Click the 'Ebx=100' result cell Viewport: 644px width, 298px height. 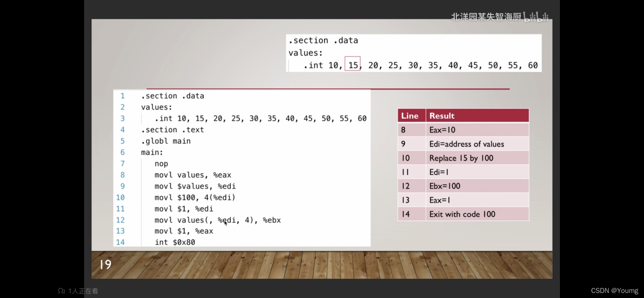click(x=477, y=186)
